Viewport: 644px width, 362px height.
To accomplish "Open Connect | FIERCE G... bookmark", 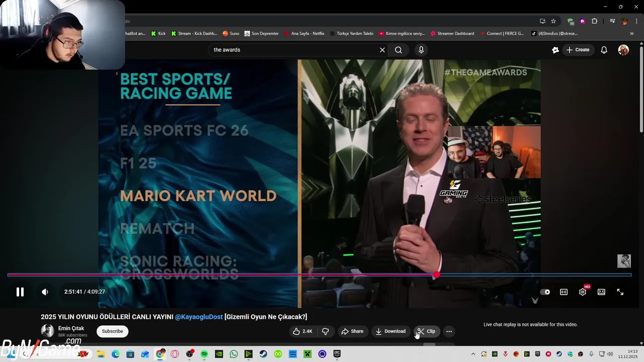I will 502,34.
